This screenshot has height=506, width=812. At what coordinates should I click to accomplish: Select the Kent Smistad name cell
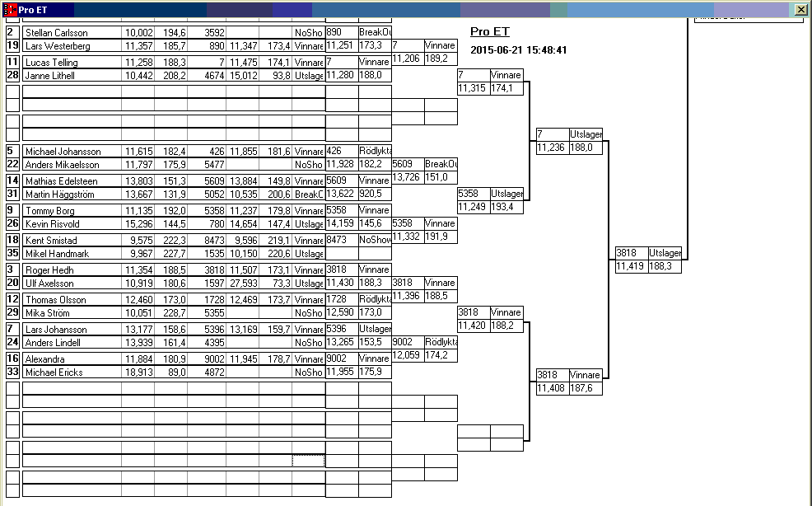click(72, 241)
